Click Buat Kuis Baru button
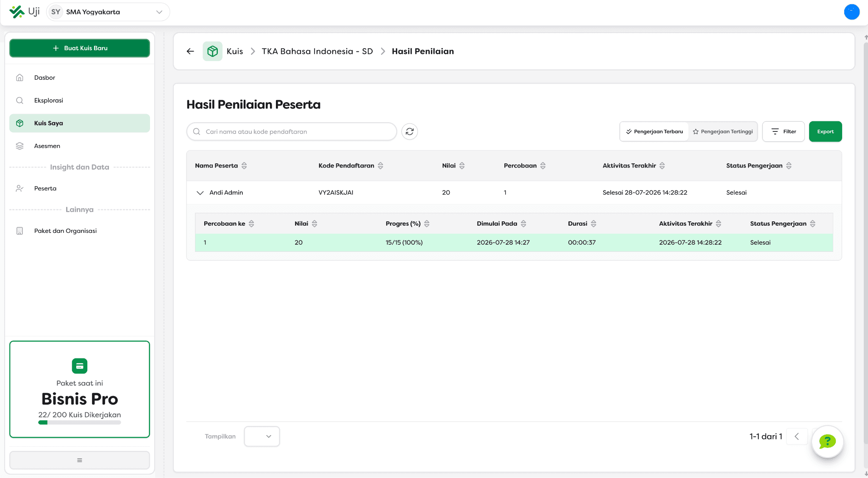Viewport: 868px width, 478px height. pyautogui.click(x=80, y=48)
